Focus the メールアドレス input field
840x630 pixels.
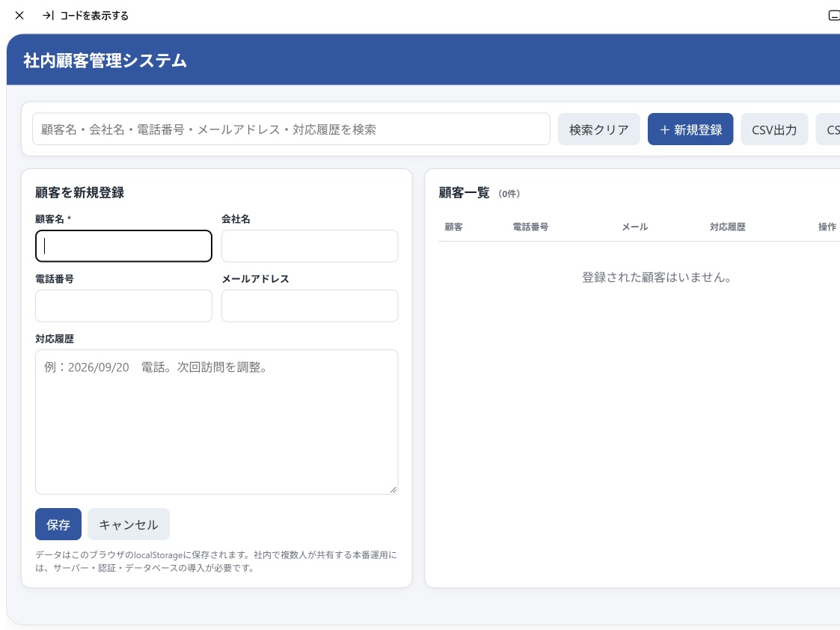pos(310,306)
